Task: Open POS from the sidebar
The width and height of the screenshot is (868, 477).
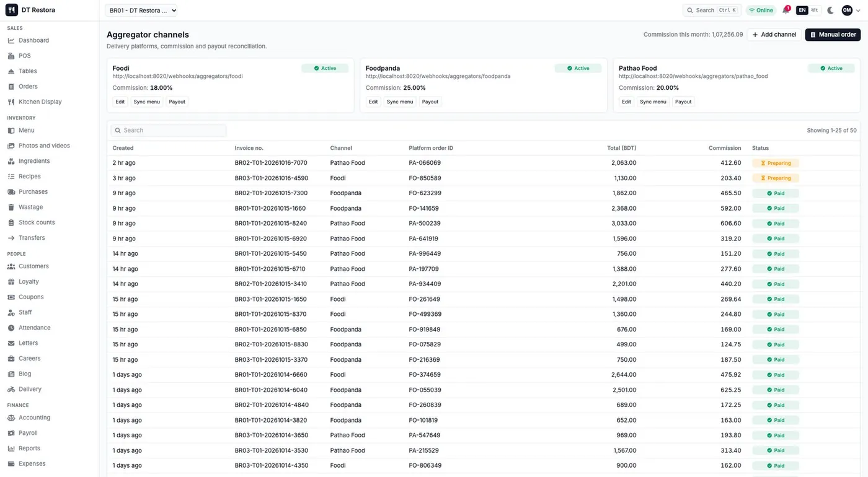Action: click(24, 56)
